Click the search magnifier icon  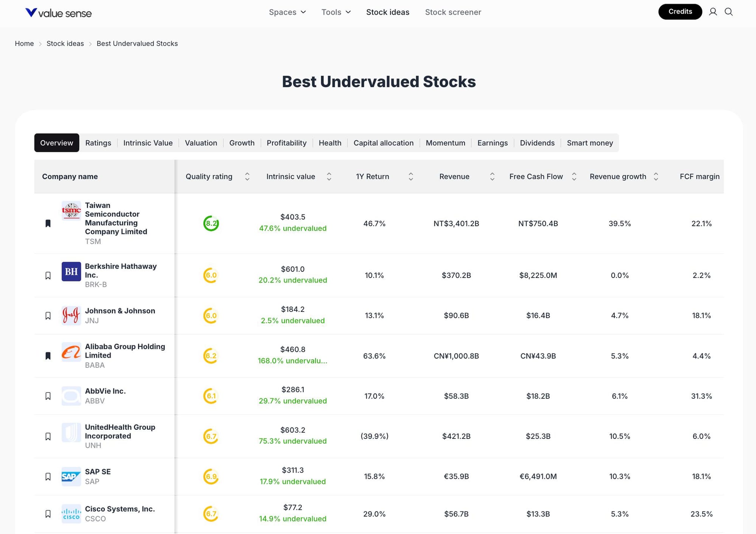728,12
